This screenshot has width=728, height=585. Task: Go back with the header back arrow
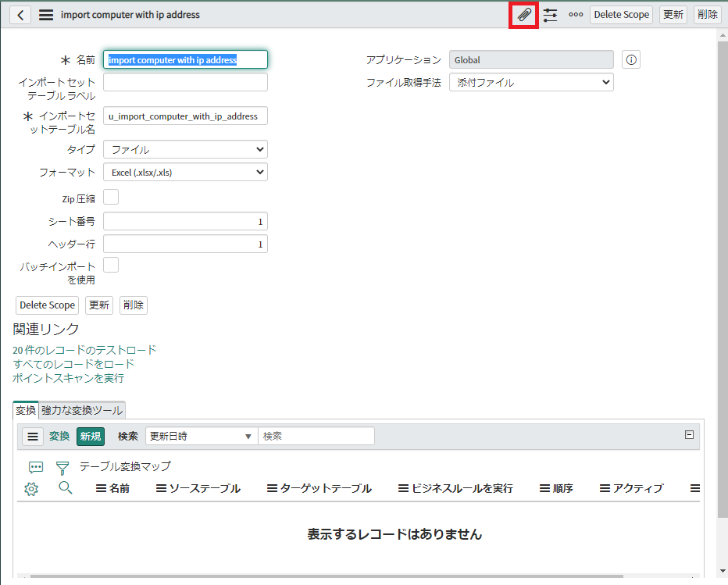point(20,15)
